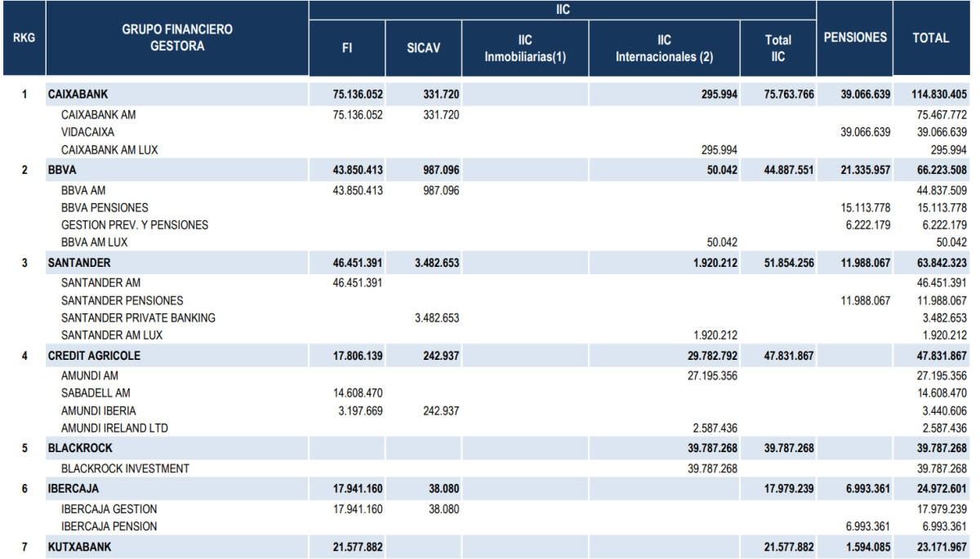Select AMUNDI AM international IIC value 27.195.356
The height and width of the screenshot is (559, 980).
pyautogui.click(x=713, y=376)
